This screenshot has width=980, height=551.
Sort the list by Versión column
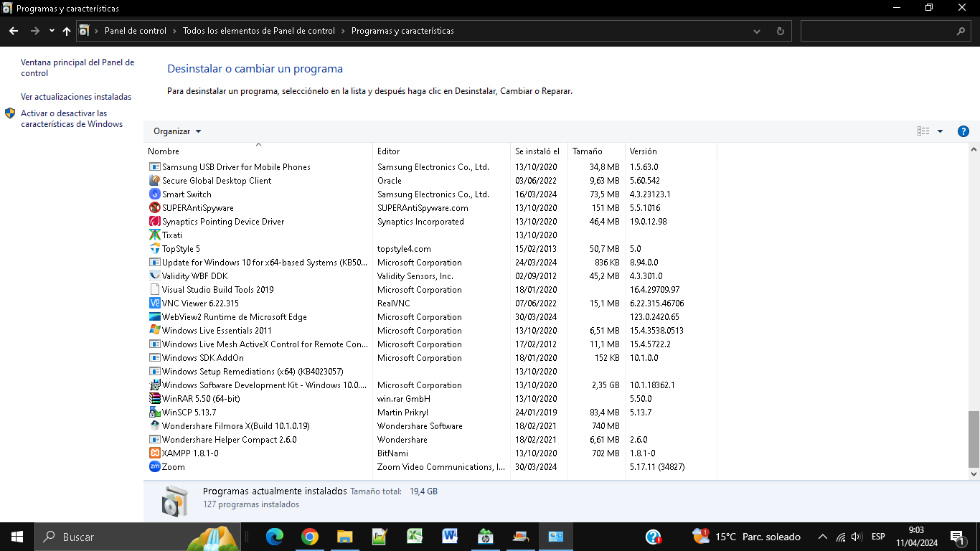(671, 151)
